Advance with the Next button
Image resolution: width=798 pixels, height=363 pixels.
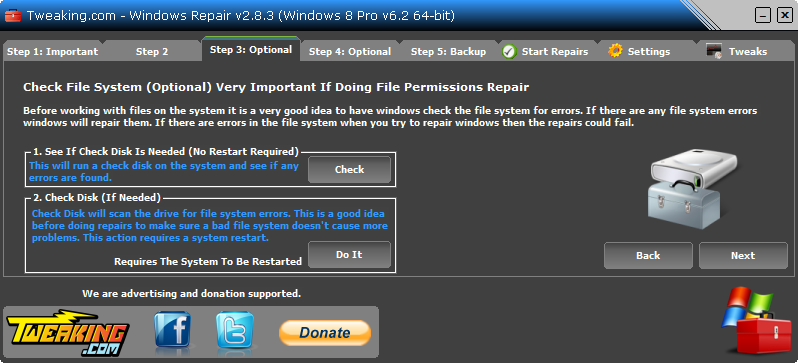click(x=743, y=256)
